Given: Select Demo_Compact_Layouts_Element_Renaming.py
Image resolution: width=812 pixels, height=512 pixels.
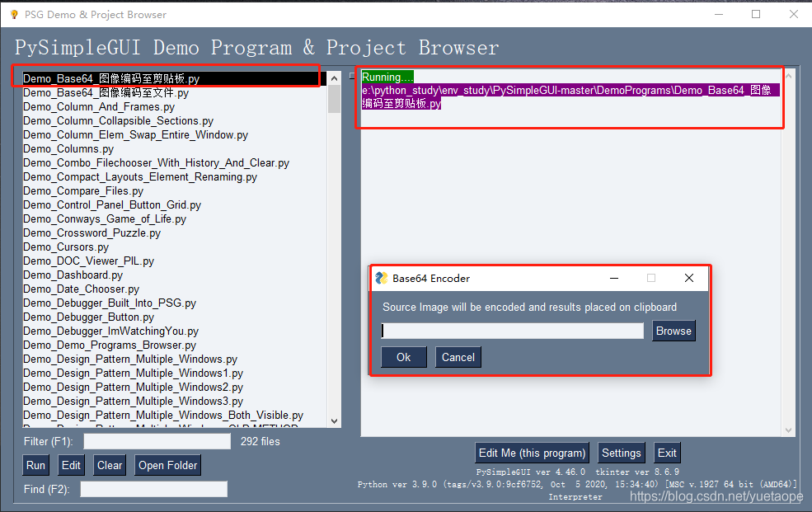Looking at the screenshot, I should click(175, 176).
